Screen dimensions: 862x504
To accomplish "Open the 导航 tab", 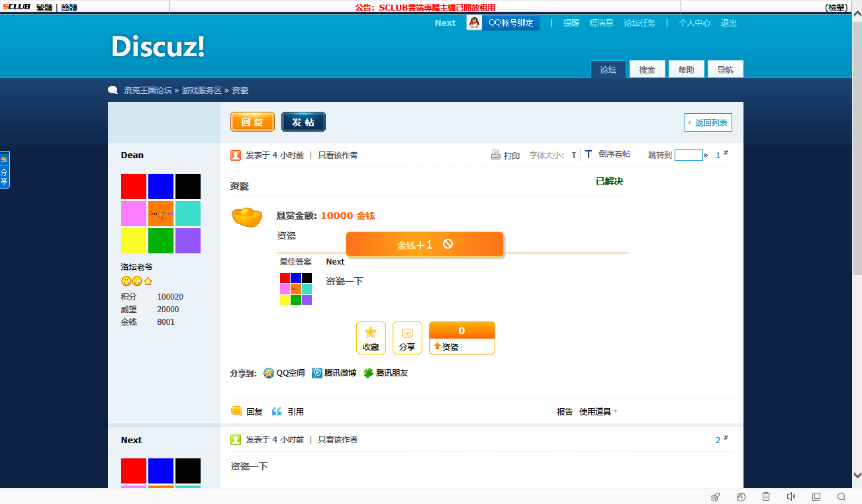I will (x=726, y=69).
